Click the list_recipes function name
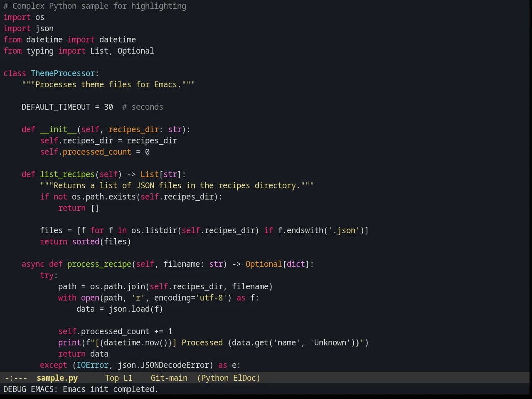Screen dimensions: 532x399 pos(67,174)
